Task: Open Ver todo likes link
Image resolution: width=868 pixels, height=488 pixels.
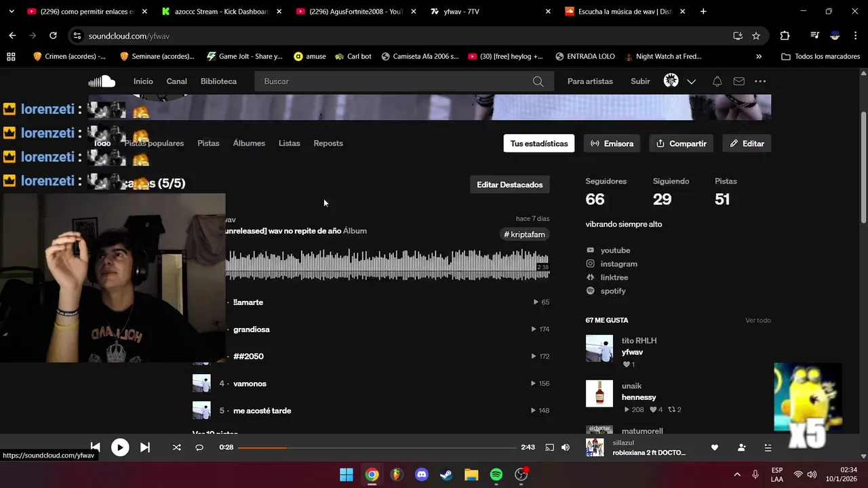Action: pyautogui.click(x=758, y=320)
